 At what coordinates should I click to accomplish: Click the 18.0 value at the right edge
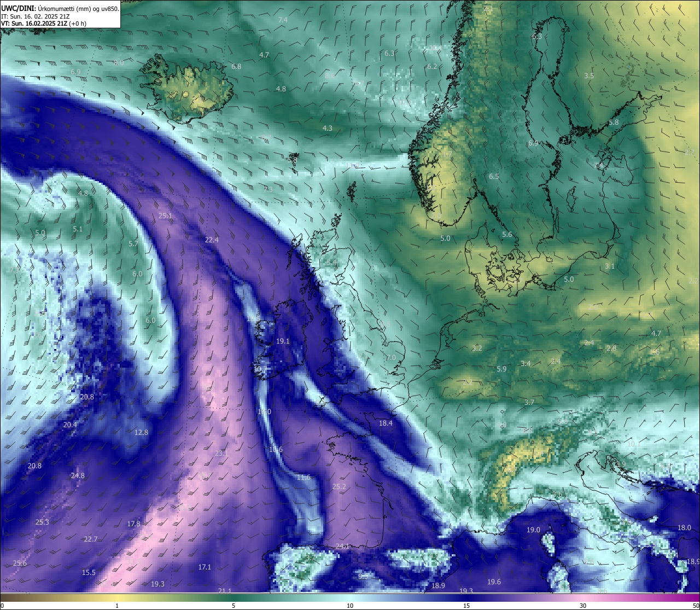click(x=684, y=528)
